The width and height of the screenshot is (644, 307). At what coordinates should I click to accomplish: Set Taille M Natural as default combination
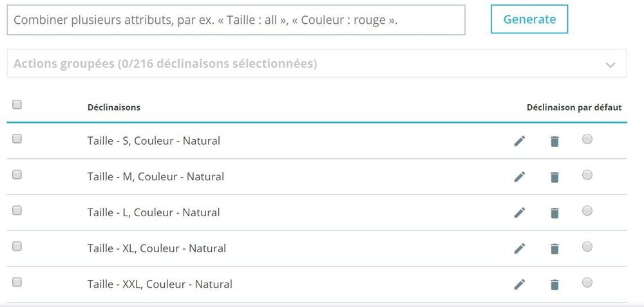coord(587,175)
